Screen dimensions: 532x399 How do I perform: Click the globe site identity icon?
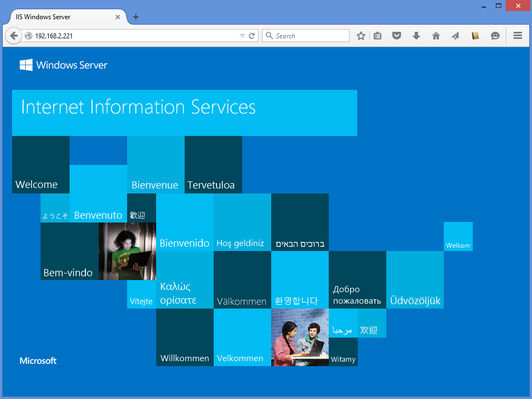28,36
